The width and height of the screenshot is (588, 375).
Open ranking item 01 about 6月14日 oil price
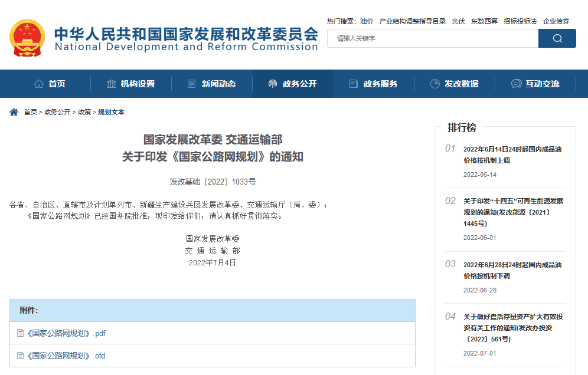[512, 154]
